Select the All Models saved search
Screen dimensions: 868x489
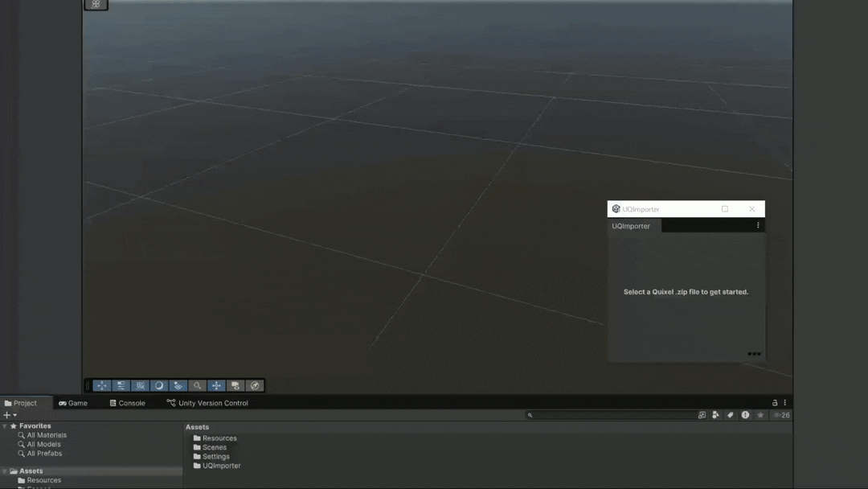pyautogui.click(x=43, y=444)
